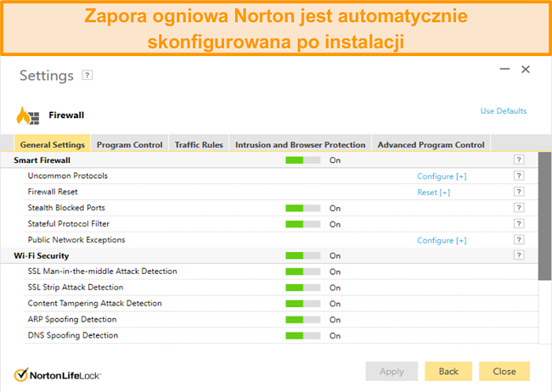Open help for Stateful Protocol Filter row
This screenshot has width=552, height=392.
[x=519, y=224]
